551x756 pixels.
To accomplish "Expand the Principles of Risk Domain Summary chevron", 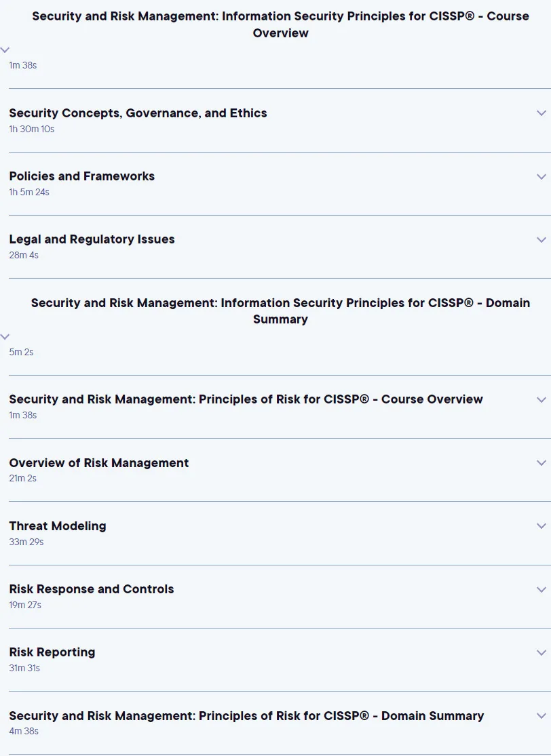I will (541, 716).
